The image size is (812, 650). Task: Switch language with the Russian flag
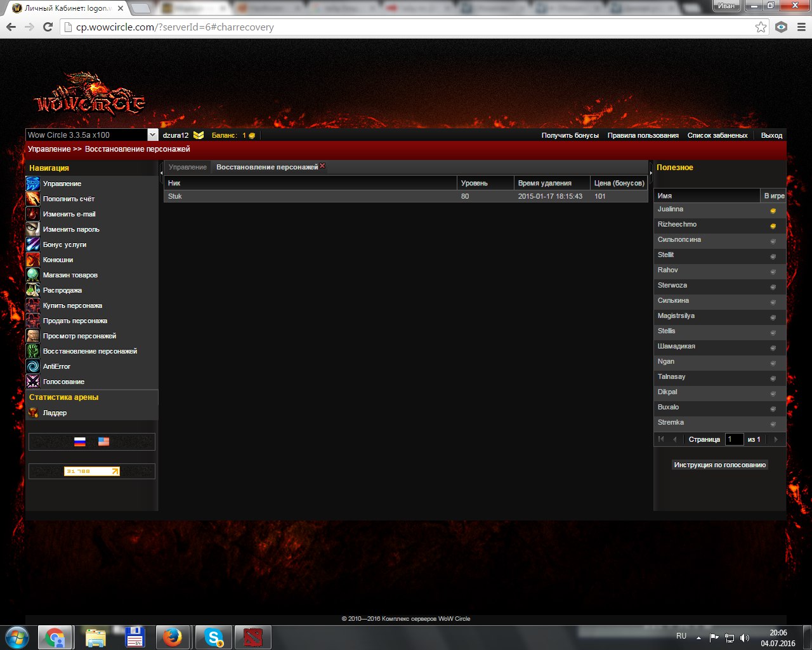80,442
